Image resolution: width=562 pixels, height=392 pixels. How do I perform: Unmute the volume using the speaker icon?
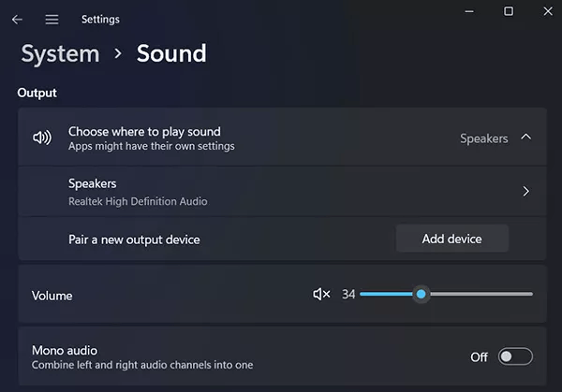[x=321, y=295]
